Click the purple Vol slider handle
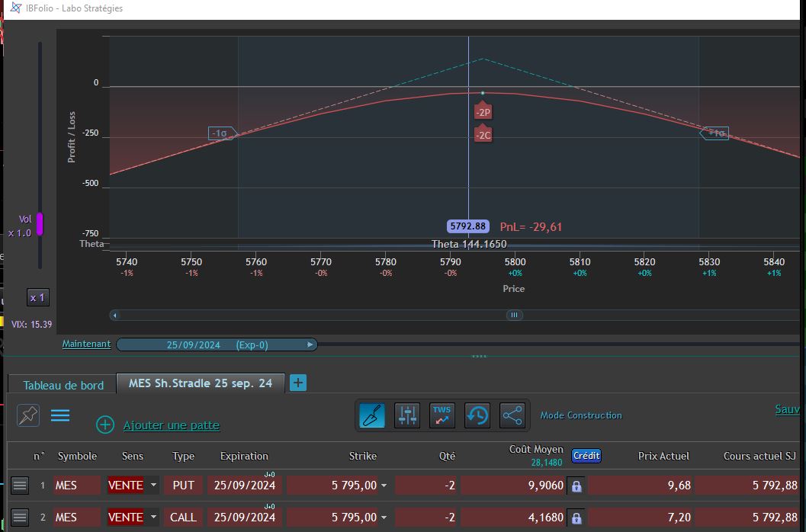The image size is (806, 532). coord(40,224)
